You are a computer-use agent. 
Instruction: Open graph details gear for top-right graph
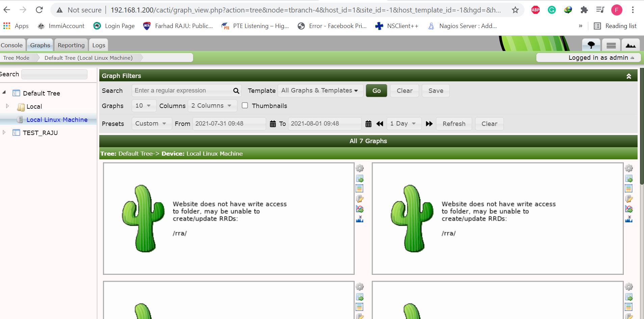coord(629,168)
